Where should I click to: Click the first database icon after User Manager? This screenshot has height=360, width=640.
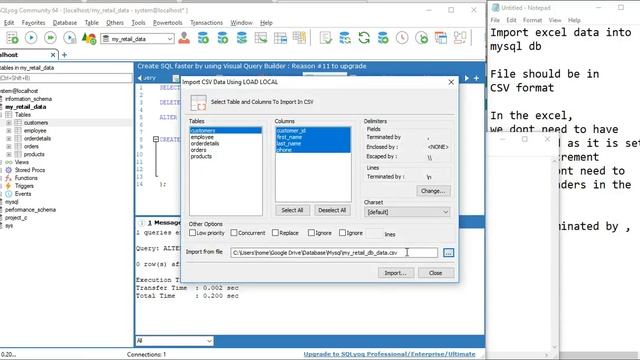[203, 38]
